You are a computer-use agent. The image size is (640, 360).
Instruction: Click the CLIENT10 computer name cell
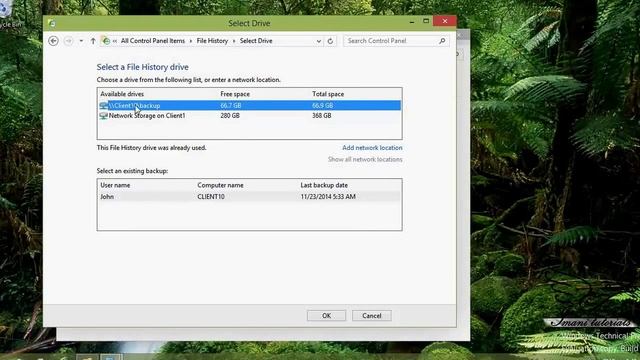[x=211, y=196]
